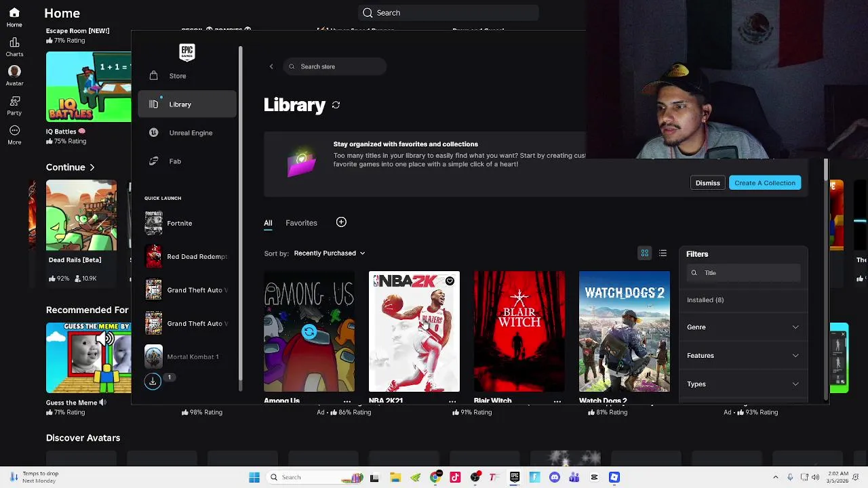Click the sidebar scrollbar in Epic launcher
The image size is (868, 488).
pyautogui.click(x=240, y=217)
